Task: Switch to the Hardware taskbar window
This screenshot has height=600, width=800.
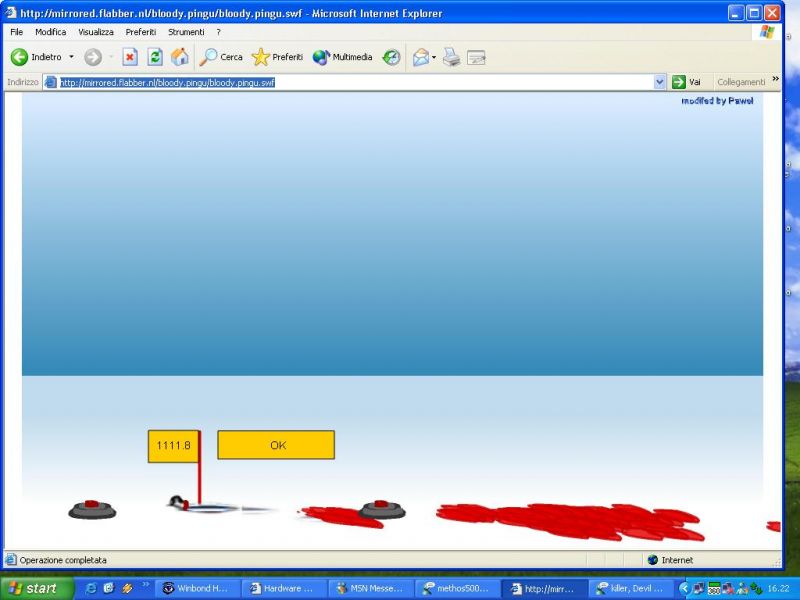Action: pyautogui.click(x=284, y=588)
